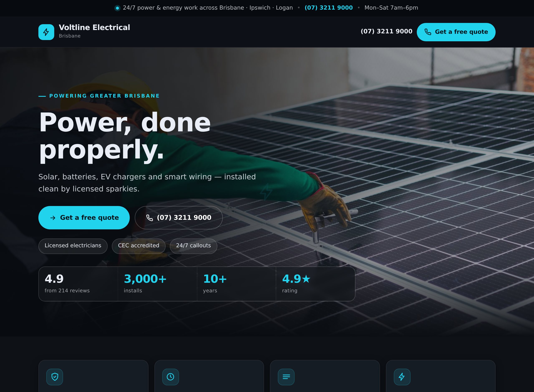
Task: Click the outlined (07) 3211 9000 hero button
Action: click(x=179, y=218)
